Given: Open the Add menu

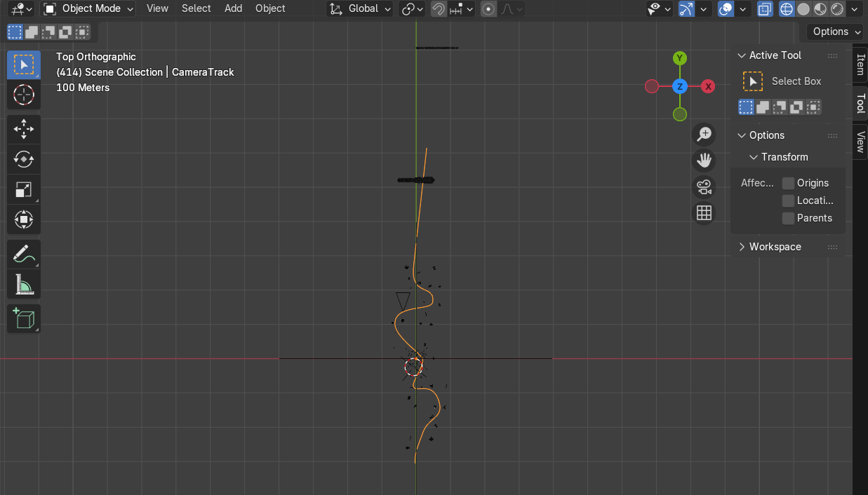Looking at the screenshot, I should click(233, 8).
